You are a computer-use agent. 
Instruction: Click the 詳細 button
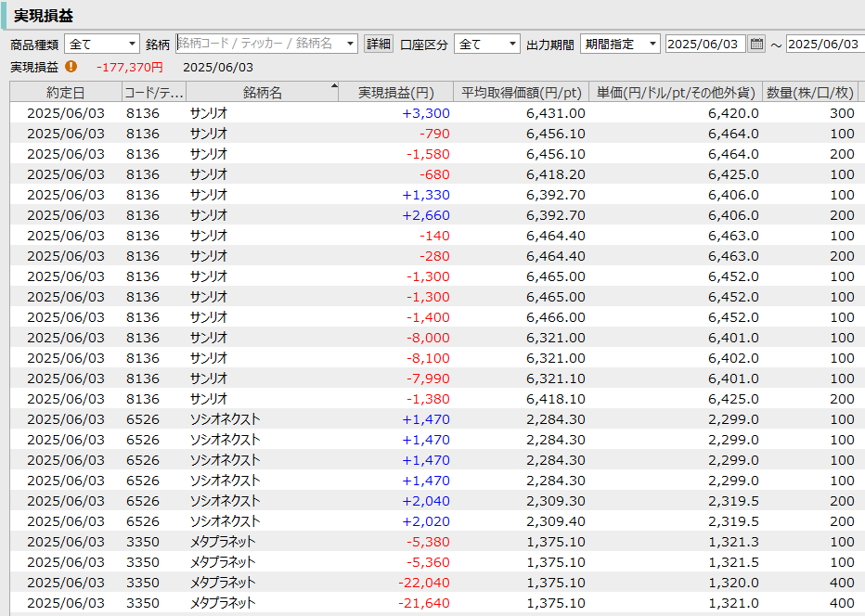379,44
